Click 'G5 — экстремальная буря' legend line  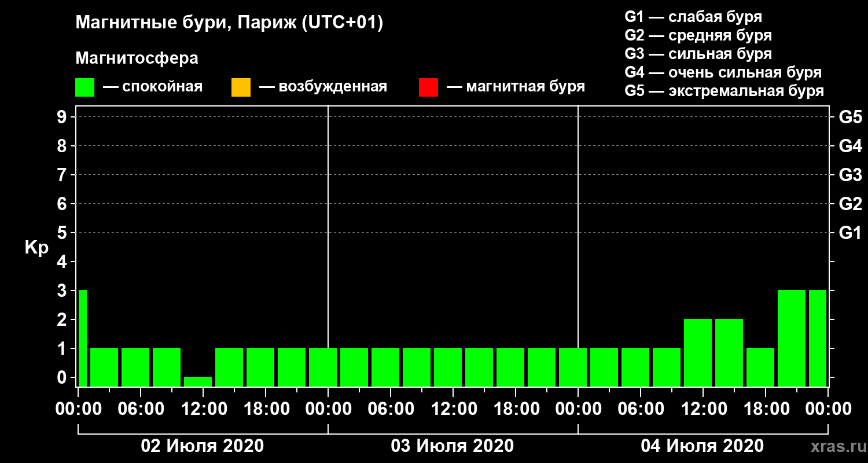point(724,91)
